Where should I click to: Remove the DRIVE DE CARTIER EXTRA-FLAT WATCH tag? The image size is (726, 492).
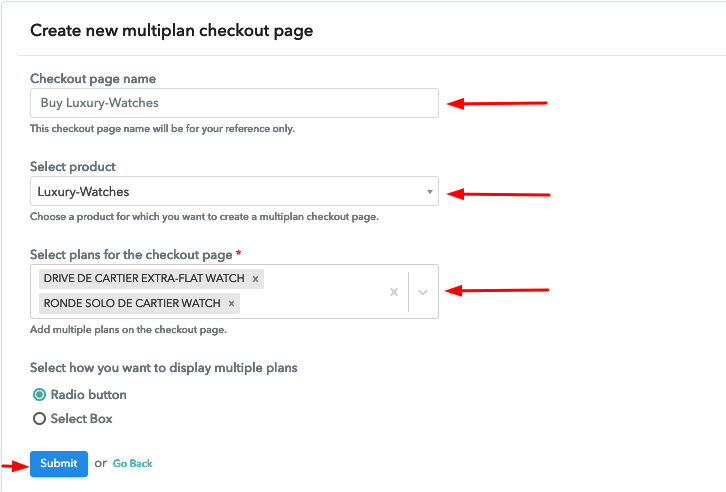(255, 279)
